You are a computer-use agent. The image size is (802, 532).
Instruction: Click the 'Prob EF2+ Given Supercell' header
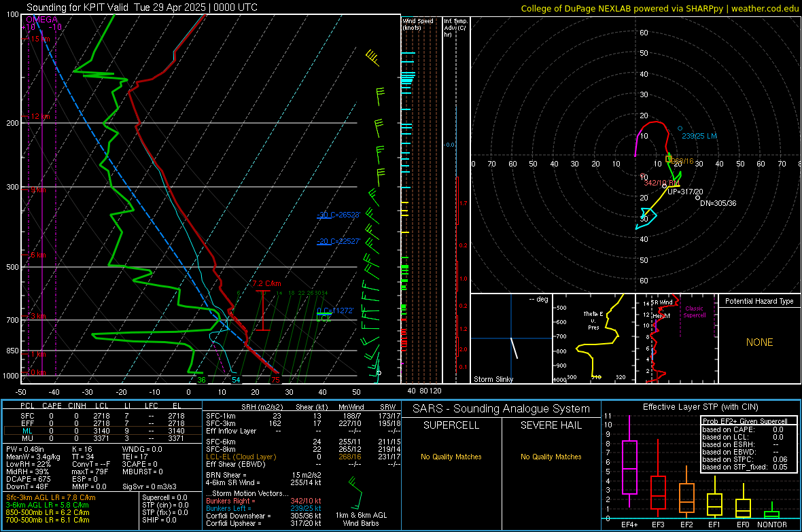coord(745,421)
